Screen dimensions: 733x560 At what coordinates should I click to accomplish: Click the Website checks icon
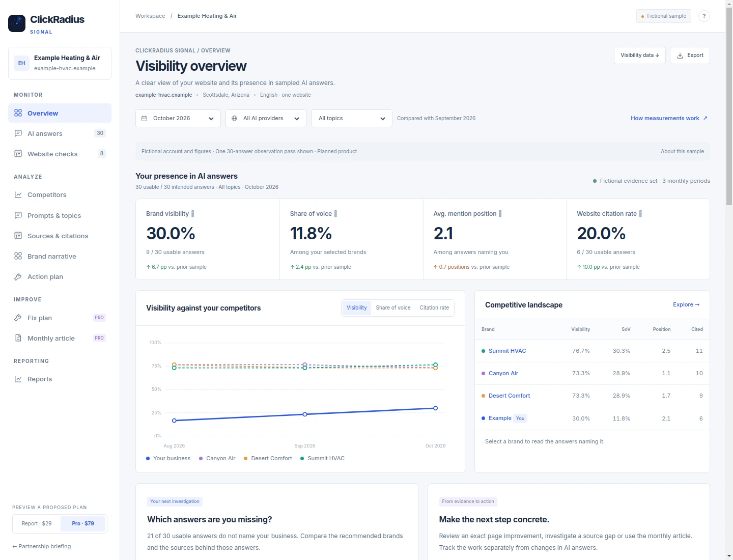point(18,154)
